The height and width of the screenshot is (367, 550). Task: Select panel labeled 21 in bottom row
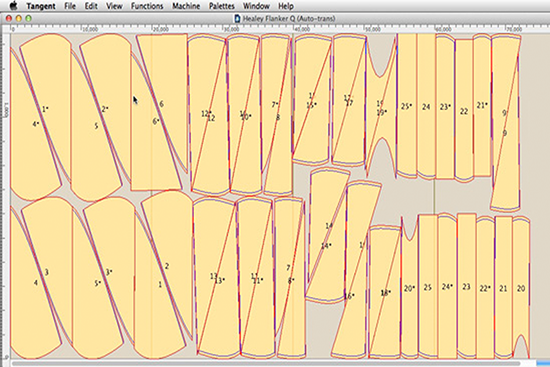coord(503,288)
